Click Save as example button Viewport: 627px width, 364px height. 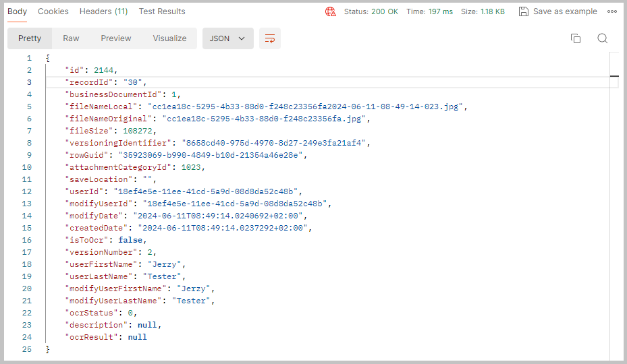coord(565,11)
